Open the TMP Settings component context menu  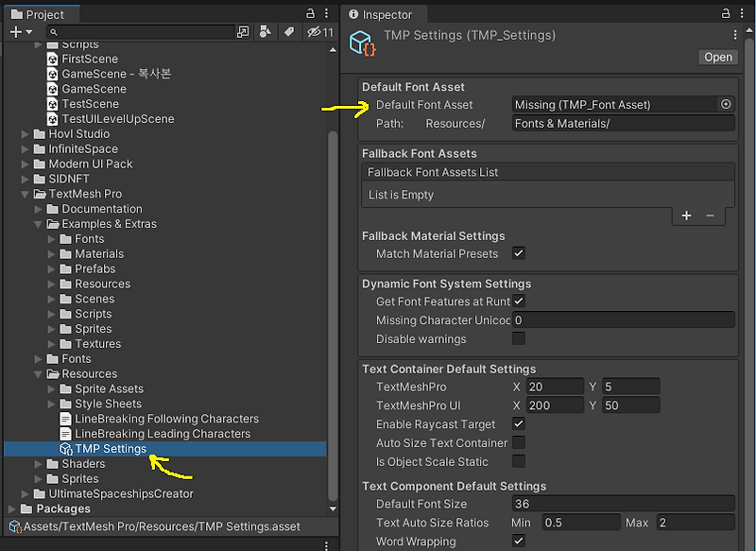(x=735, y=35)
